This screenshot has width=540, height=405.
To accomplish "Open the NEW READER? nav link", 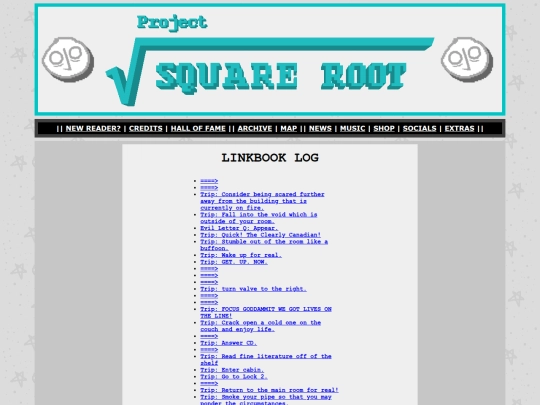I will (93, 128).
